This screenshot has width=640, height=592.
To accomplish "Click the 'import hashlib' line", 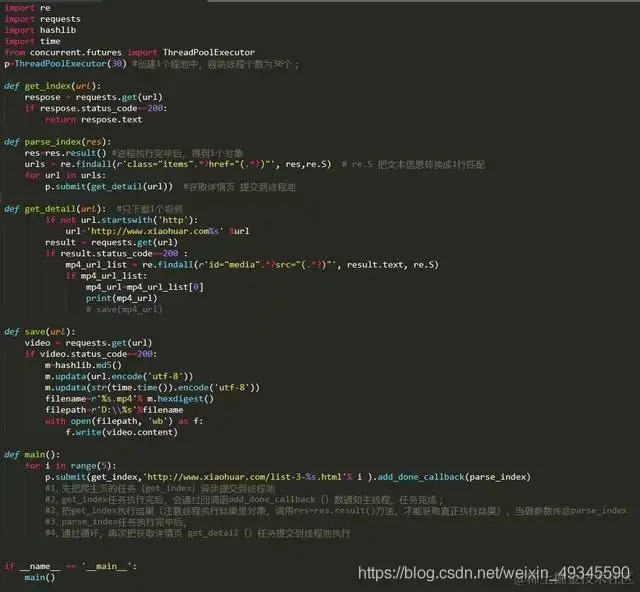I will [40, 30].
